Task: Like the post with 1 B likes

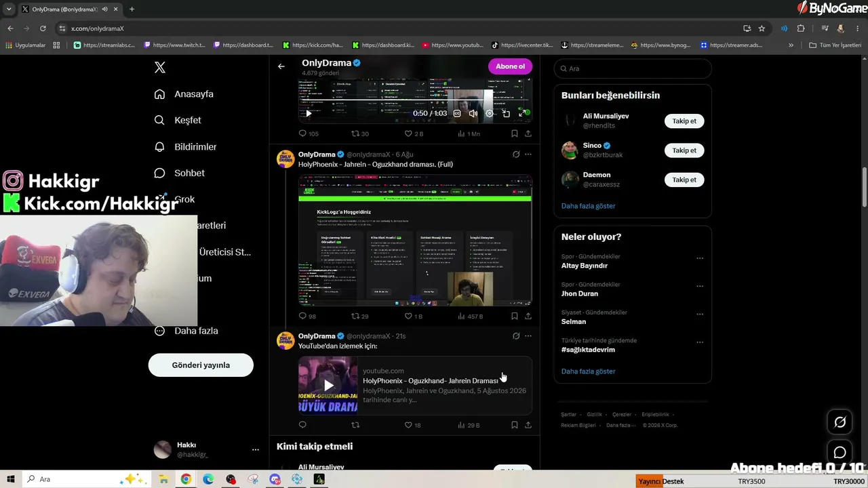Action: tap(414, 316)
